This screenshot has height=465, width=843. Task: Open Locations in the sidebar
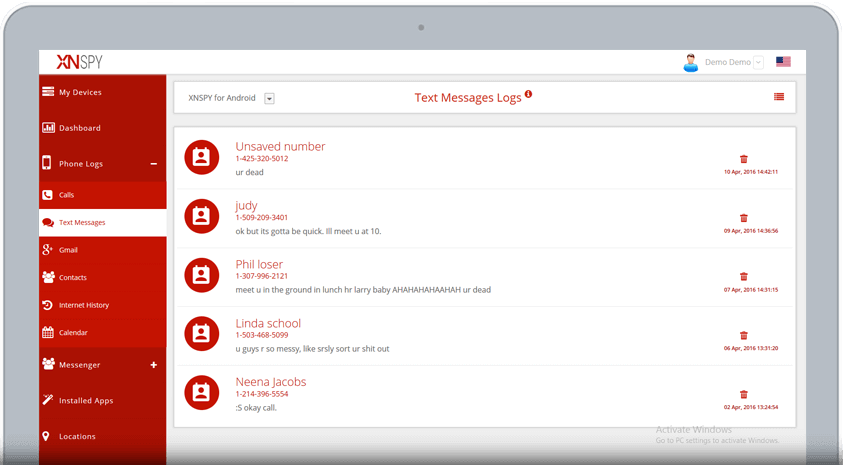tap(77, 436)
